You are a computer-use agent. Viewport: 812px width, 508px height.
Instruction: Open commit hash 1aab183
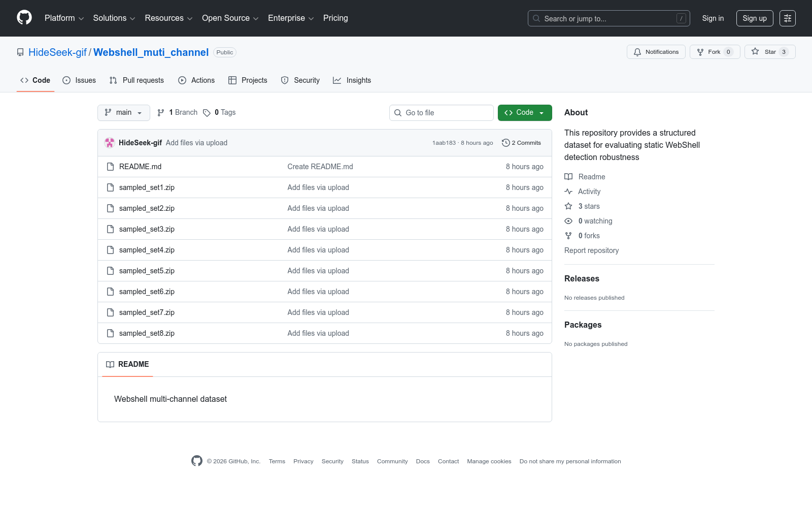[x=444, y=143]
